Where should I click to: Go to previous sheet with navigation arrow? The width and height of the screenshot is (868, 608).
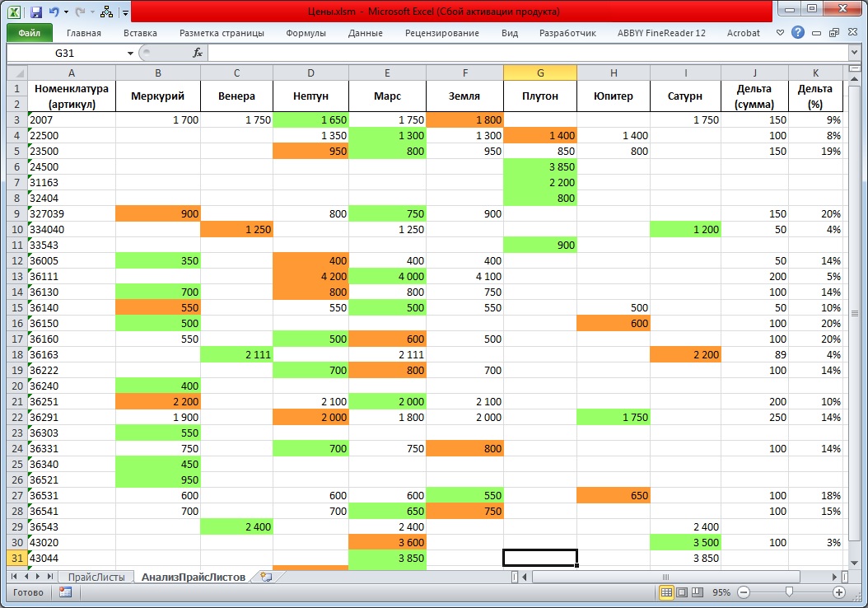(26, 577)
